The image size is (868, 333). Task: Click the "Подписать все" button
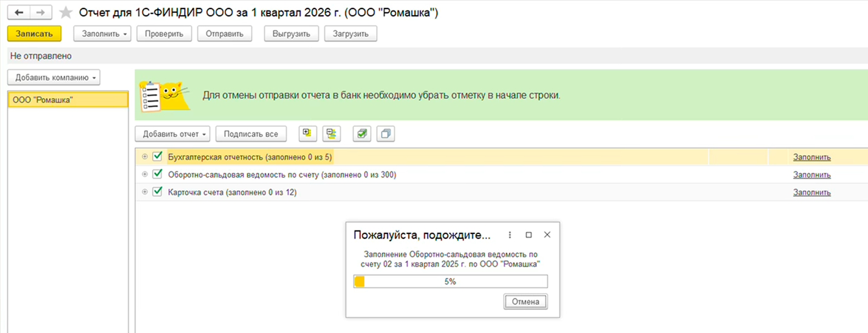pyautogui.click(x=251, y=134)
